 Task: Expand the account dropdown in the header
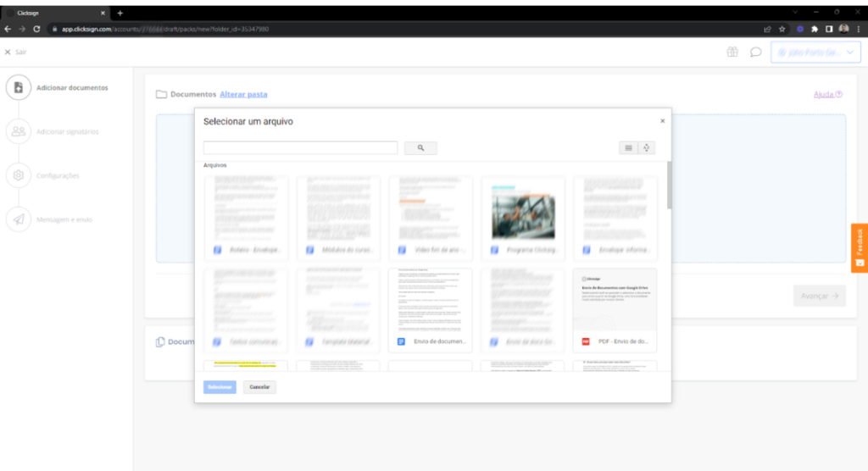point(815,53)
